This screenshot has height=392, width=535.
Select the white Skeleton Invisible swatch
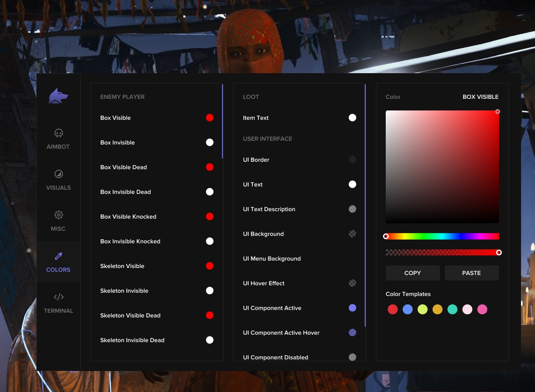[x=209, y=290]
